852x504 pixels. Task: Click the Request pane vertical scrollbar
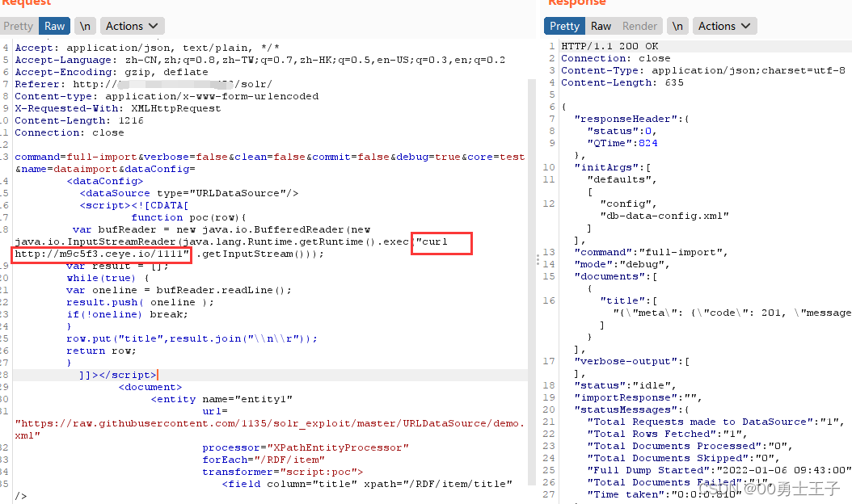tap(532, 283)
